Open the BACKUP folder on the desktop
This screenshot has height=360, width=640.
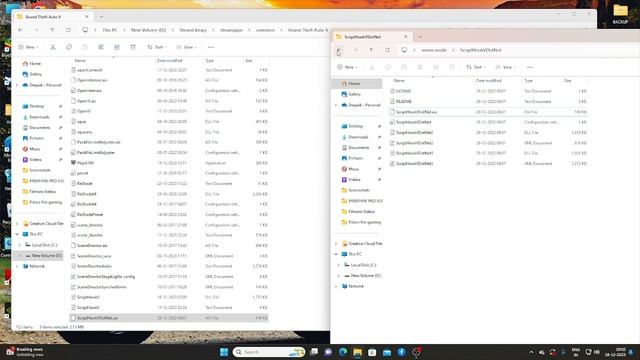click(620, 14)
